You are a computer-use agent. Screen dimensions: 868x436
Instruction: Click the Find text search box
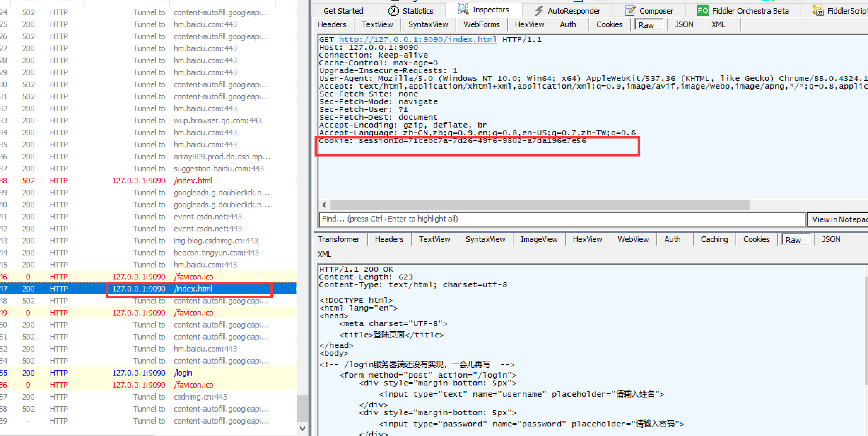pos(561,219)
